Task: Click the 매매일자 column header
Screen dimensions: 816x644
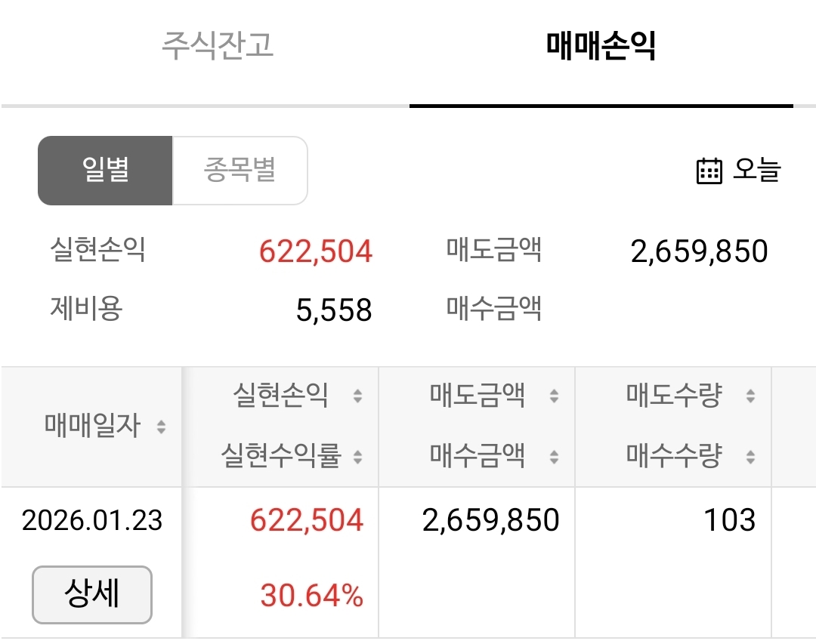Action: (92, 426)
